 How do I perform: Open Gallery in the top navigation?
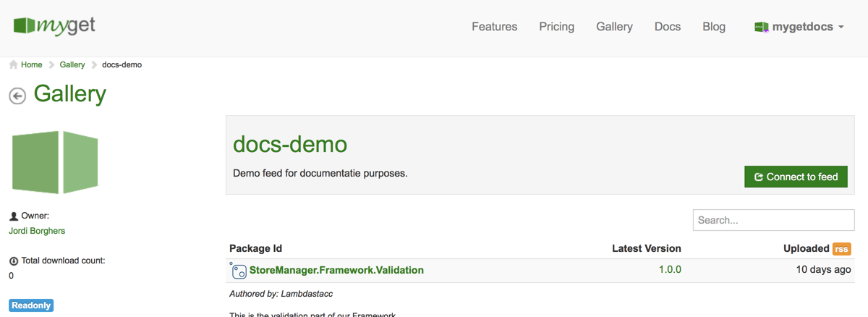click(614, 27)
